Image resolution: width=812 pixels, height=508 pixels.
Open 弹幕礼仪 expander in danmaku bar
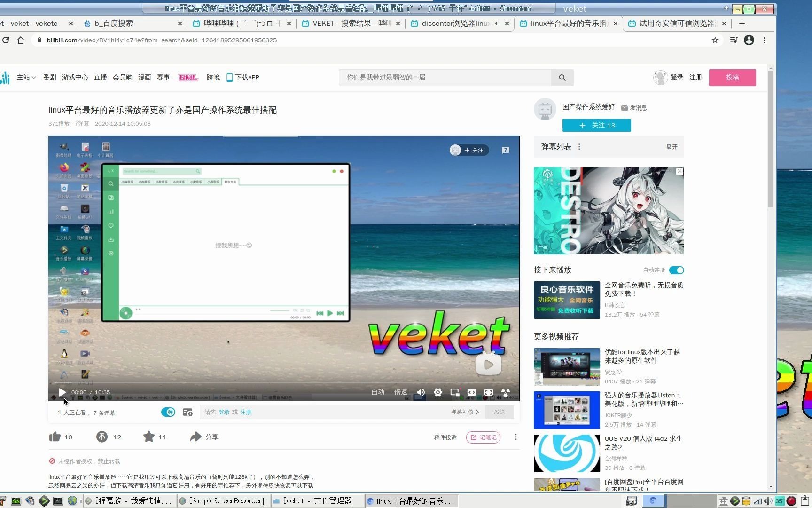tap(465, 412)
